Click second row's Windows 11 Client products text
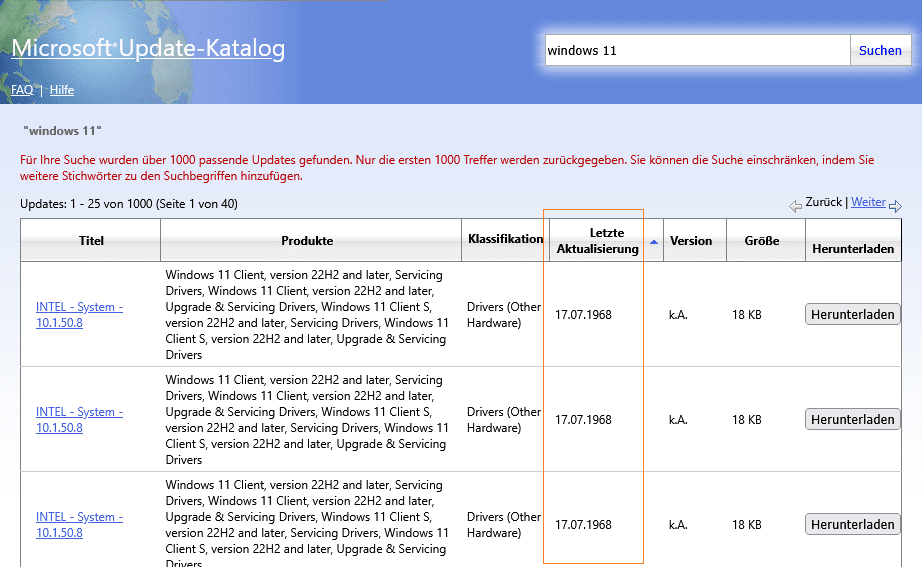The width and height of the screenshot is (922, 567). click(x=307, y=420)
